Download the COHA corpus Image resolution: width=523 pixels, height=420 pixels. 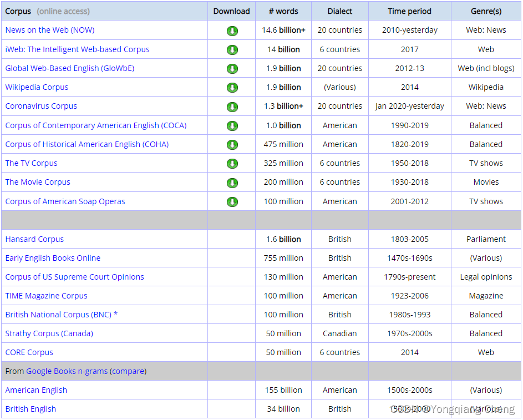point(232,145)
